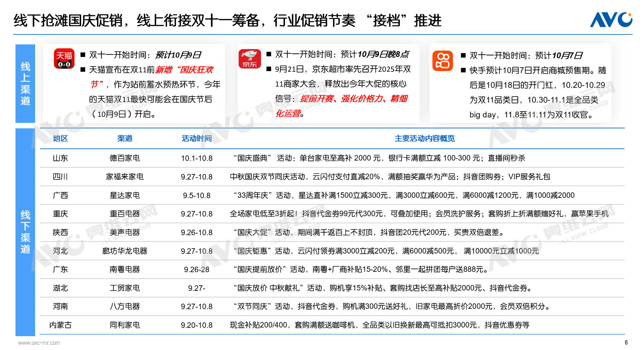Open the www.avc-mr.com footer link
644x350 pixels.
[39, 343]
